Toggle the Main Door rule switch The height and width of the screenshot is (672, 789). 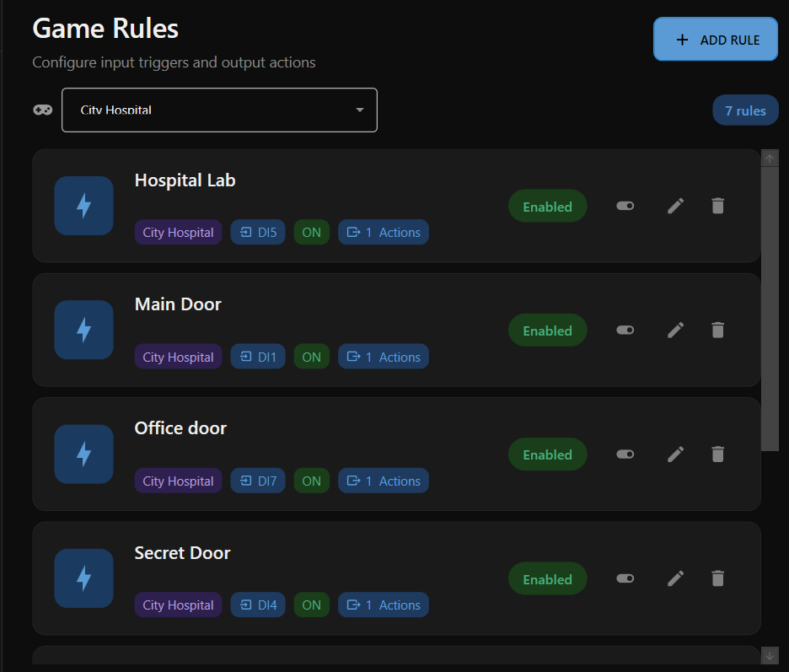pyautogui.click(x=625, y=331)
